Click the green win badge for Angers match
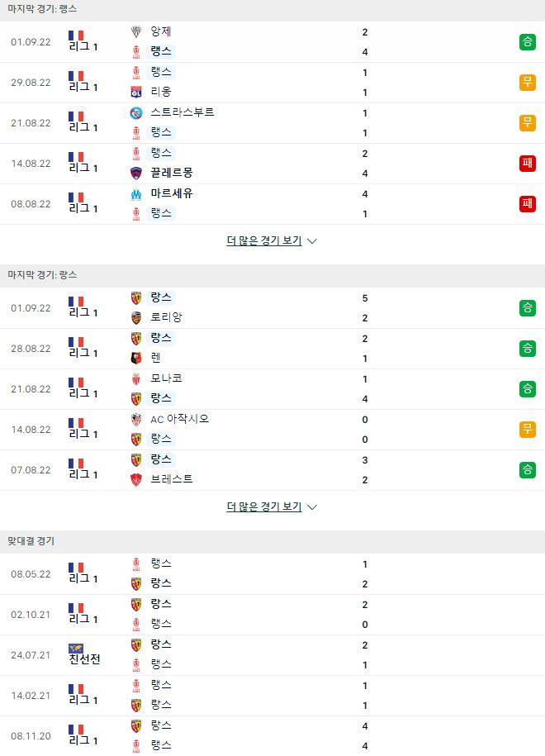Viewport: 545px width, 756px height. tap(528, 42)
